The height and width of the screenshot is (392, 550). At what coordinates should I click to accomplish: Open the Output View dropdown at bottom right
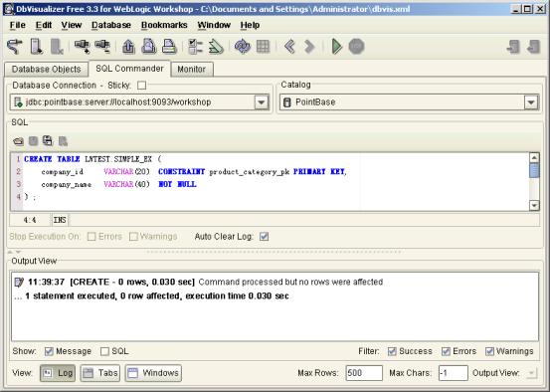pyautogui.click(x=532, y=373)
